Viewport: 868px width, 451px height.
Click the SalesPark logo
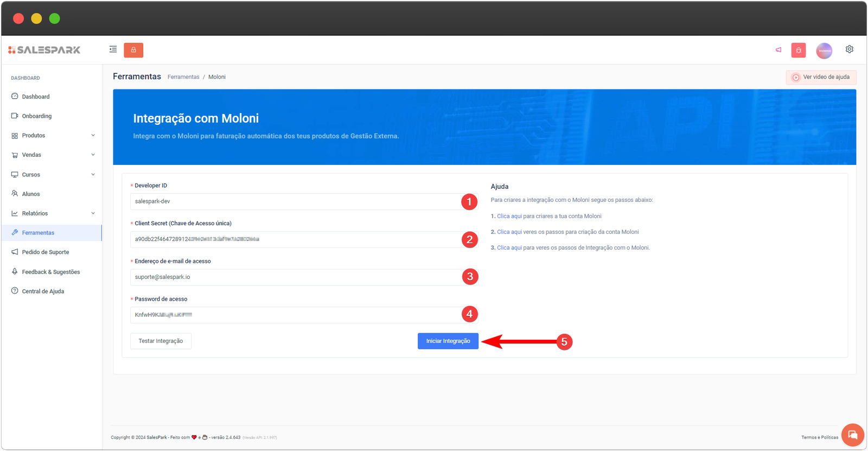click(x=44, y=50)
